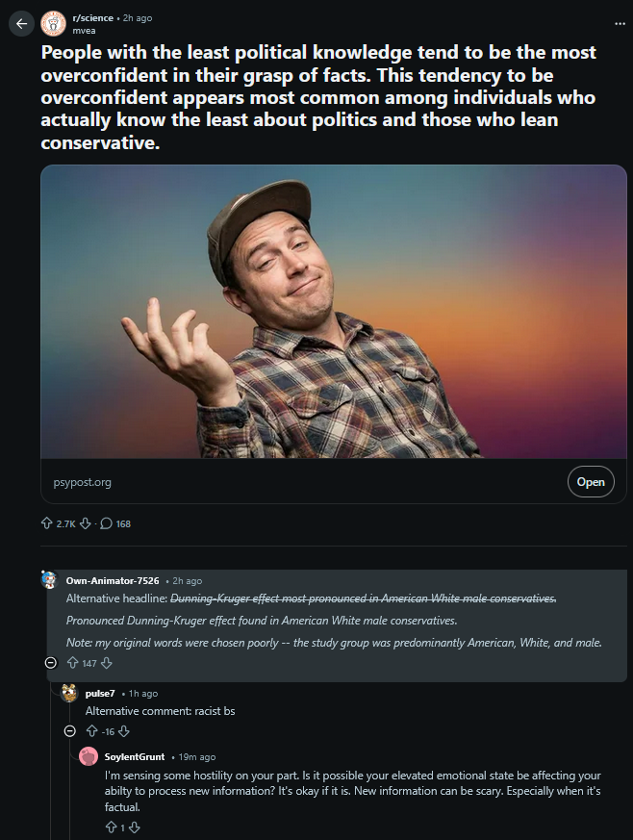The image size is (633, 840).
Task: Open the 168 comments icon
Action: (x=106, y=523)
